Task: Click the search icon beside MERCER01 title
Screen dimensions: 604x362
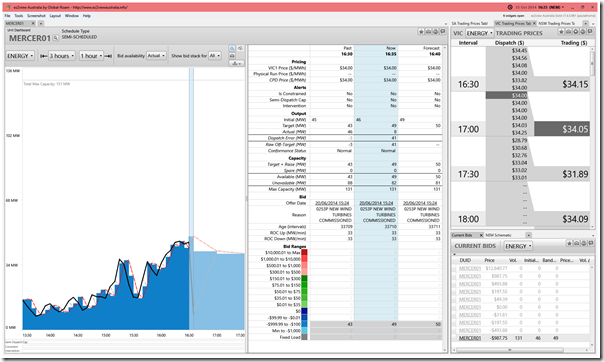Action: 56,38
